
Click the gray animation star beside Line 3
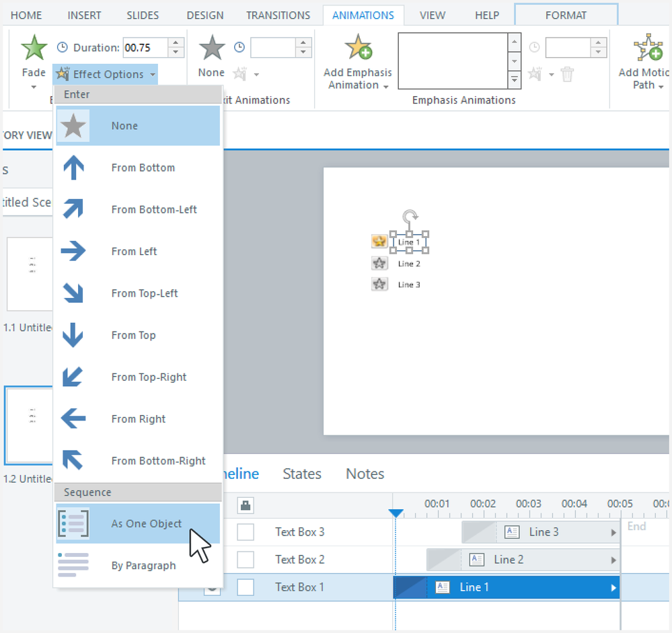pyautogui.click(x=379, y=284)
